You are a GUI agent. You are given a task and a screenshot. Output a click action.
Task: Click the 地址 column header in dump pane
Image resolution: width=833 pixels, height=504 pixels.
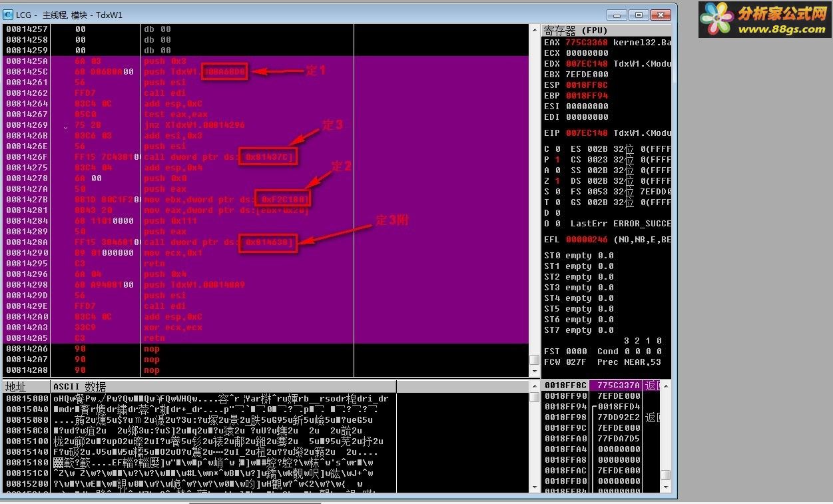(26, 386)
